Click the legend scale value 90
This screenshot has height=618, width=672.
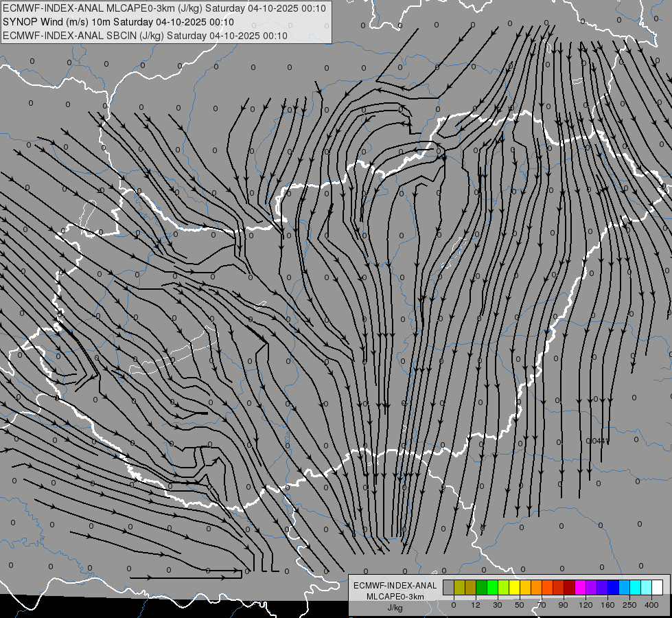[563, 605]
